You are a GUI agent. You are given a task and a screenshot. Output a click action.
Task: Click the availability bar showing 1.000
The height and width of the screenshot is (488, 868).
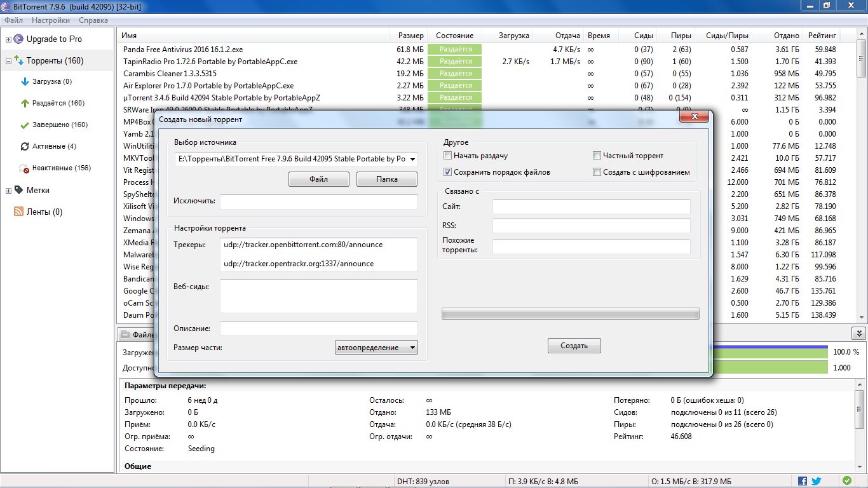click(770, 367)
